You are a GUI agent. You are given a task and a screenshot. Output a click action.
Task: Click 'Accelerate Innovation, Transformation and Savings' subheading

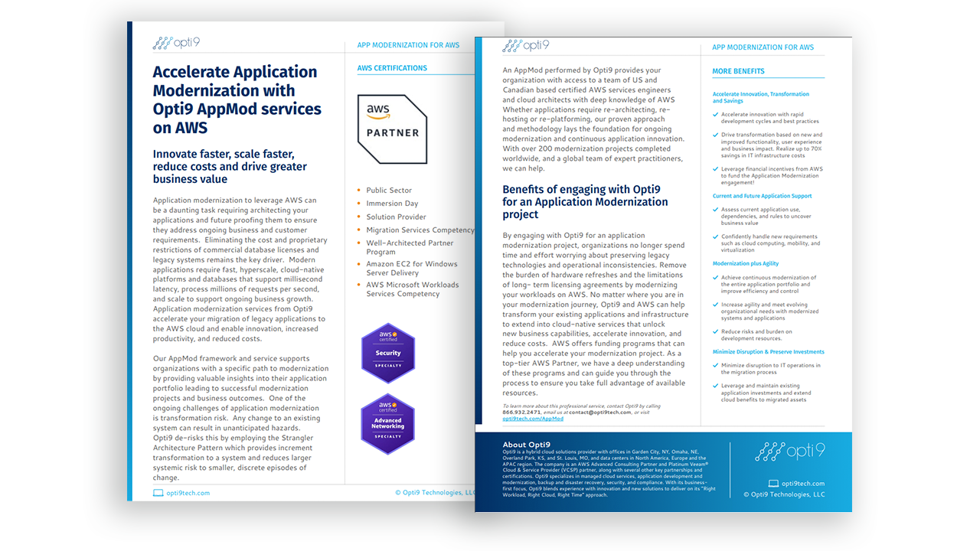(761, 97)
